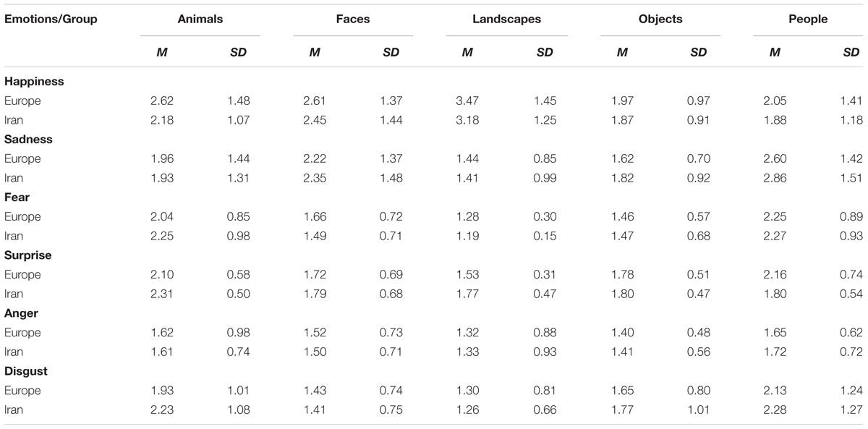Select the People column group header

[808, 20]
